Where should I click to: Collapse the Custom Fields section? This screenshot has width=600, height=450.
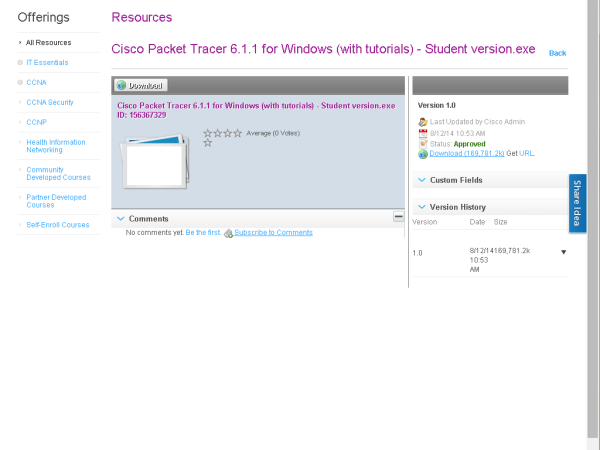[421, 180]
